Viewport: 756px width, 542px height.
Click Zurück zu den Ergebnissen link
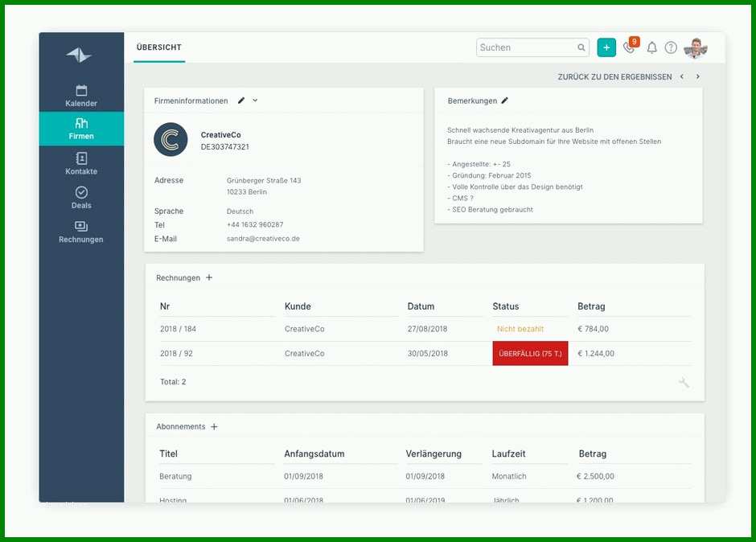click(x=614, y=77)
